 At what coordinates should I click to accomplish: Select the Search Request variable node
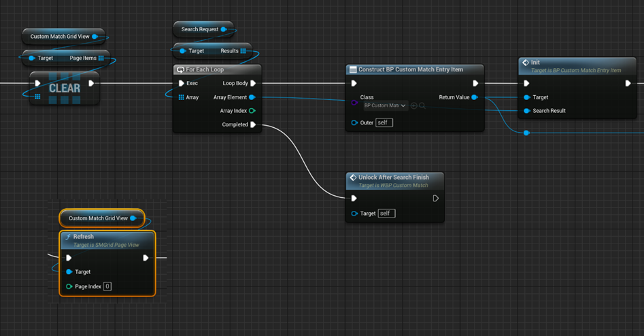click(200, 29)
